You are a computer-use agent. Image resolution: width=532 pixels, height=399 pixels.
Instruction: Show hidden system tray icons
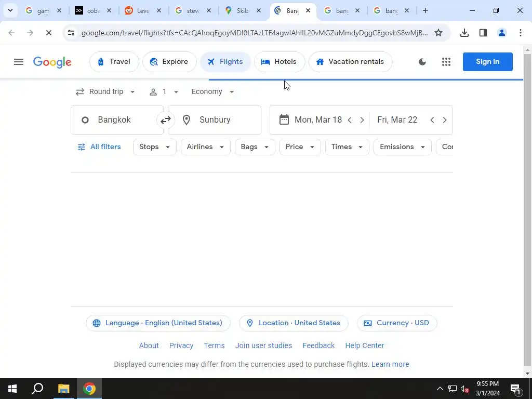tap(440, 389)
